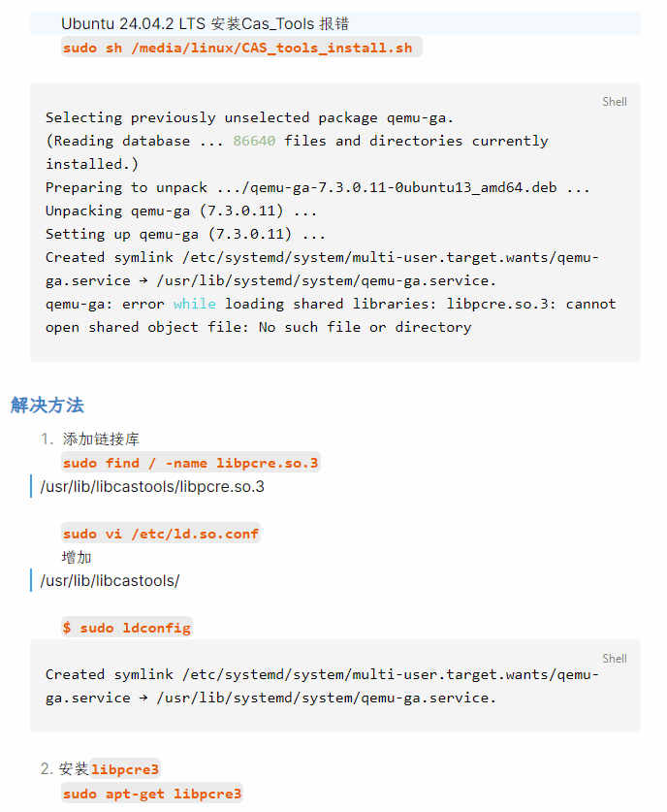Click the 'Selecting previously unselected package' line

tap(249, 117)
